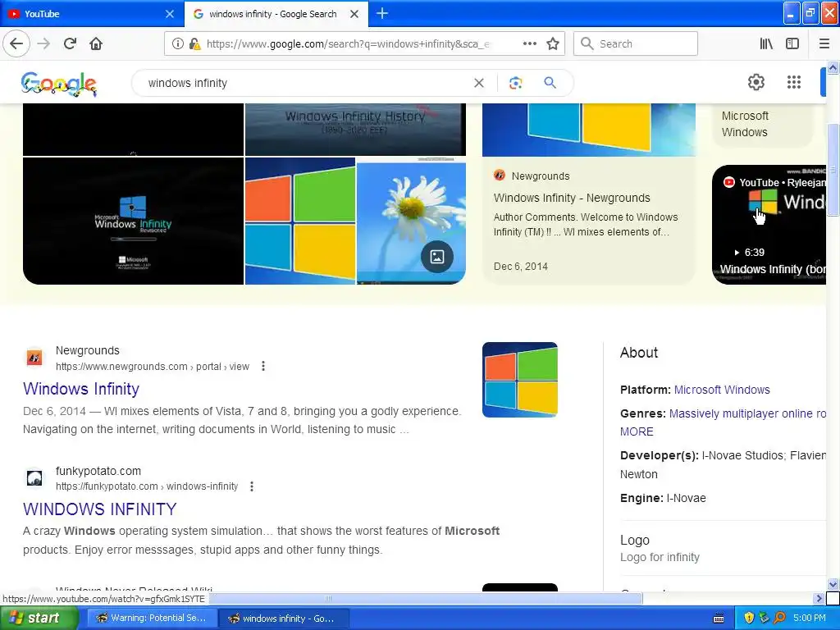Open the Windows logo thumbnail beside Newgrounds result
This screenshot has height=630, width=840.
(x=519, y=380)
